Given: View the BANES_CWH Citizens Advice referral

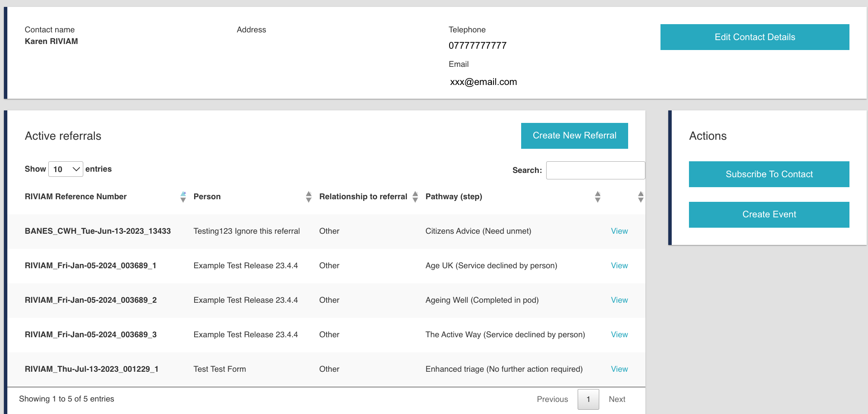Looking at the screenshot, I should pyautogui.click(x=619, y=231).
